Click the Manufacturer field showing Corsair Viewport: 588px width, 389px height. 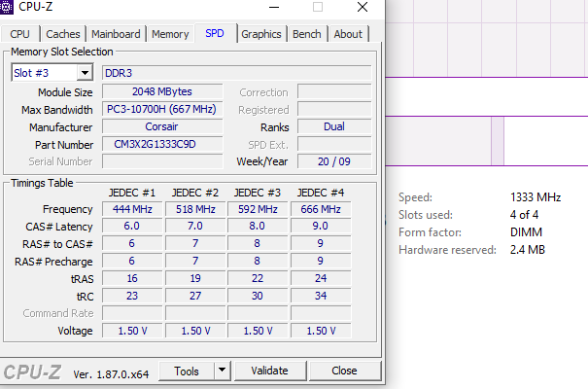coord(160,126)
